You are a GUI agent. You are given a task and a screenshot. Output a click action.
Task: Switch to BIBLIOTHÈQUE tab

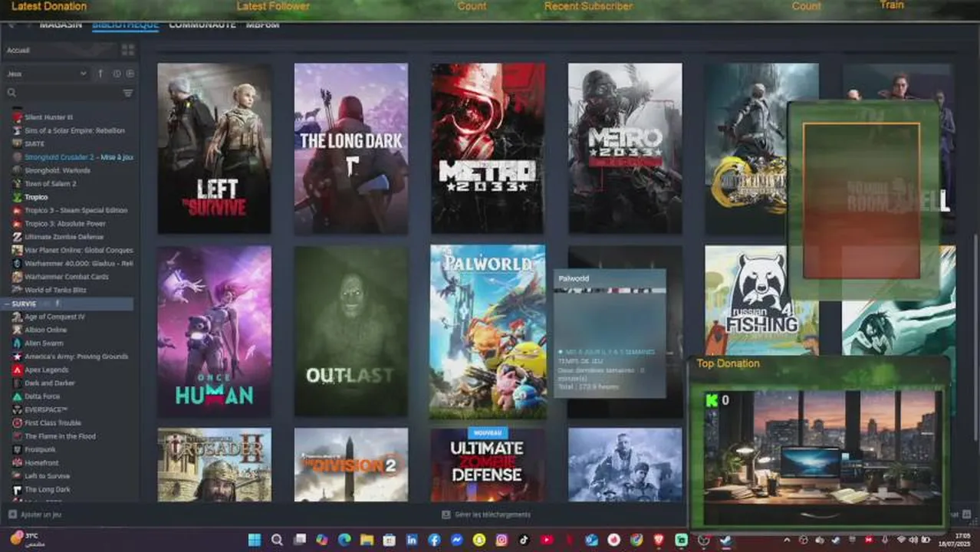[x=125, y=25]
